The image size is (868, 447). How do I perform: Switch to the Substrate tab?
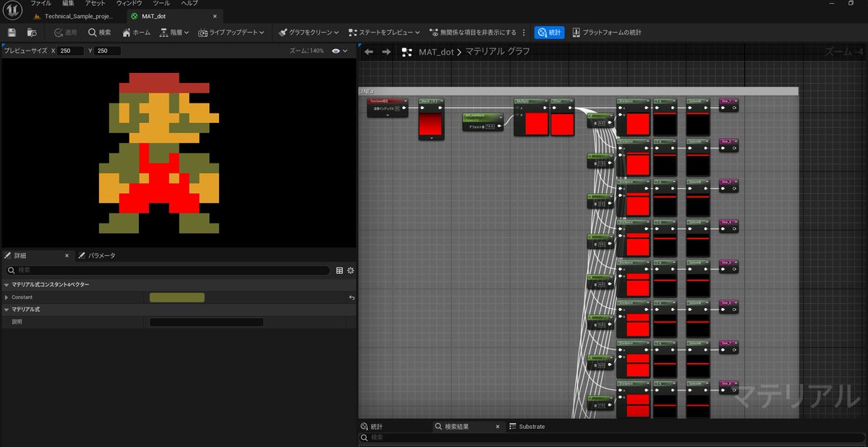[x=527, y=427]
